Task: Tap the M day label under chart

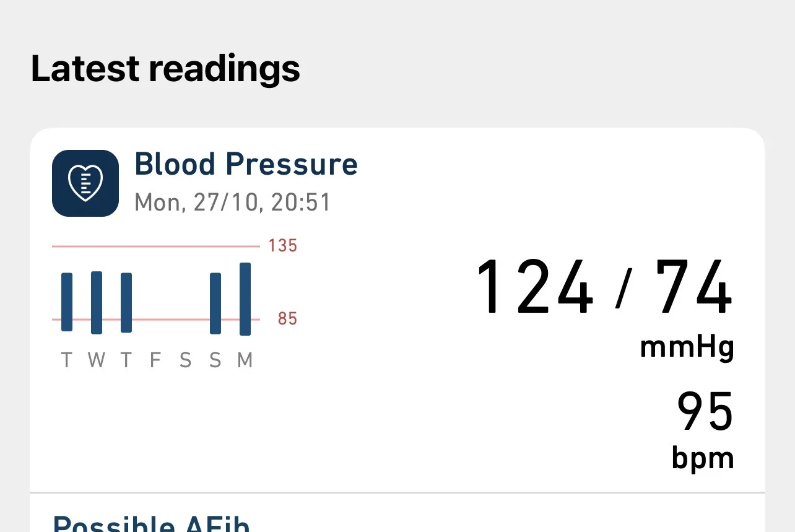Action: click(x=245, y=360)
